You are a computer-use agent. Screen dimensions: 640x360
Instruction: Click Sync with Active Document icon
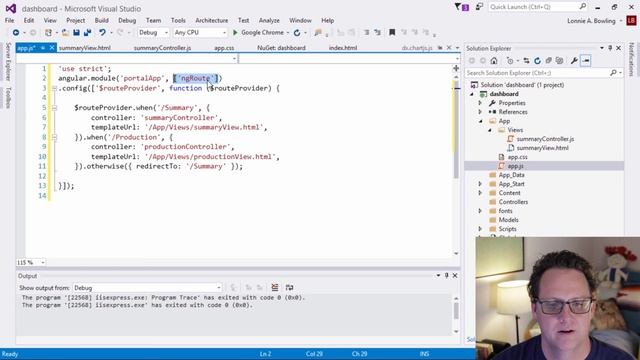(x=527, y=61)
